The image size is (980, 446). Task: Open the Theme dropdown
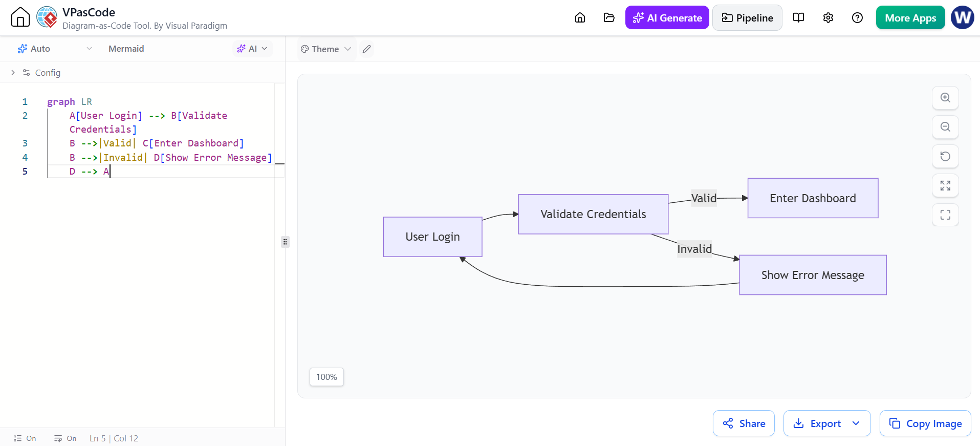click(x=326, y=49)
